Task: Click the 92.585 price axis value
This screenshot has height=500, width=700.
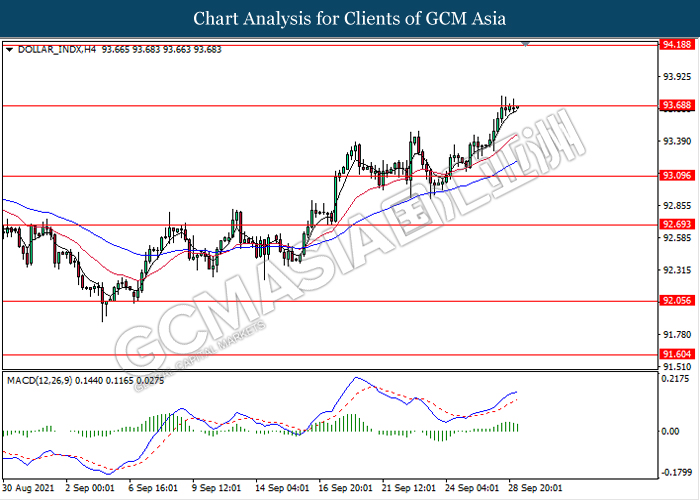Action: click(x=677, y=238)
